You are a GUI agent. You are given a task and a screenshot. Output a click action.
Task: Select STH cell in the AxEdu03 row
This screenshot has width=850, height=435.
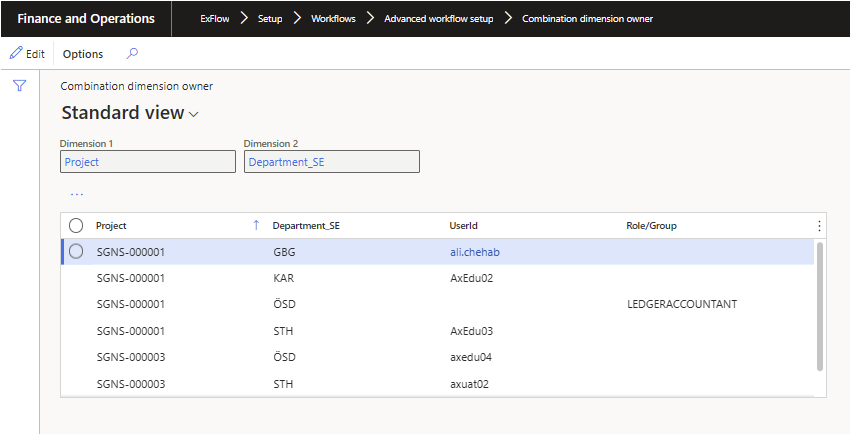pos(284,331)
